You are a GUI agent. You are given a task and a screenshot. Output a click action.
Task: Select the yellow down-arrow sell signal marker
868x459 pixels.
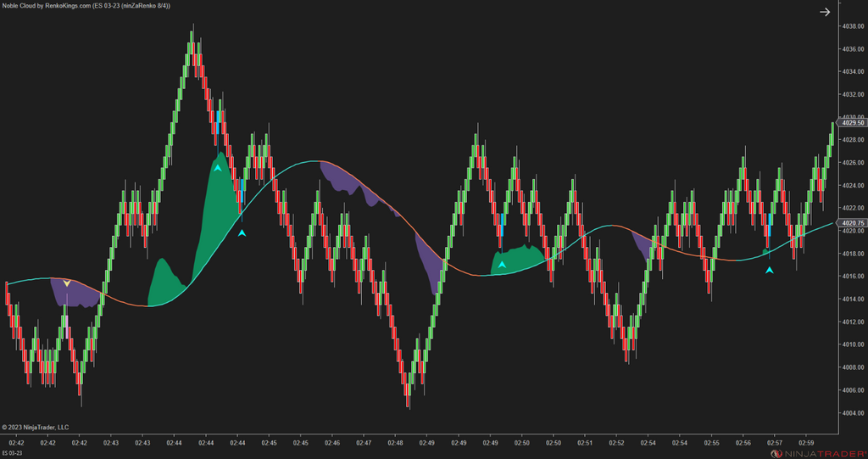67,283
